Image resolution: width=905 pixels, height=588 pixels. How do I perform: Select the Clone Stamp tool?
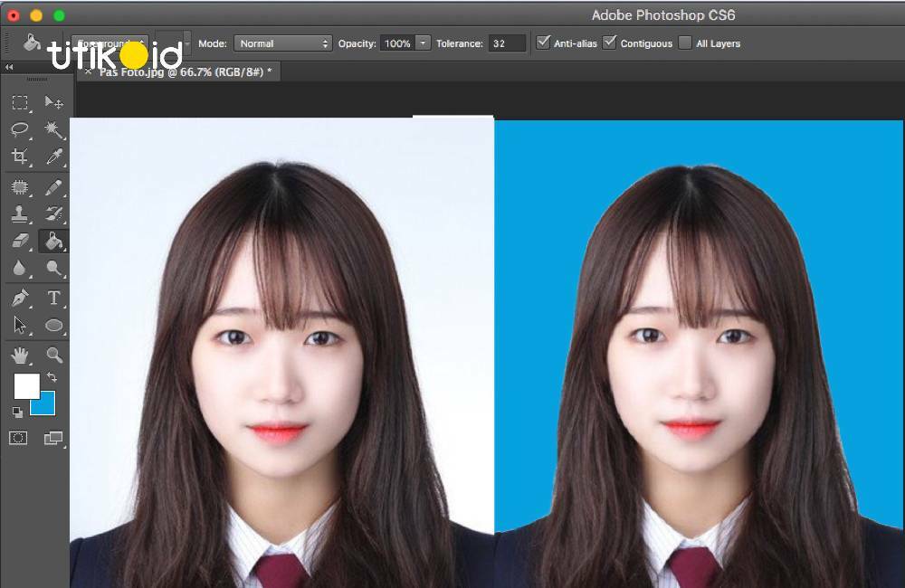20,214
